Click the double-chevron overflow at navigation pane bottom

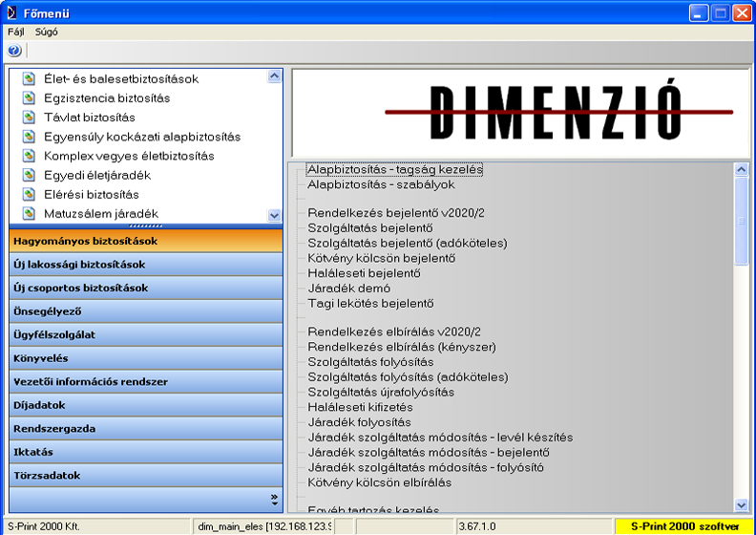tap(274, 498)
